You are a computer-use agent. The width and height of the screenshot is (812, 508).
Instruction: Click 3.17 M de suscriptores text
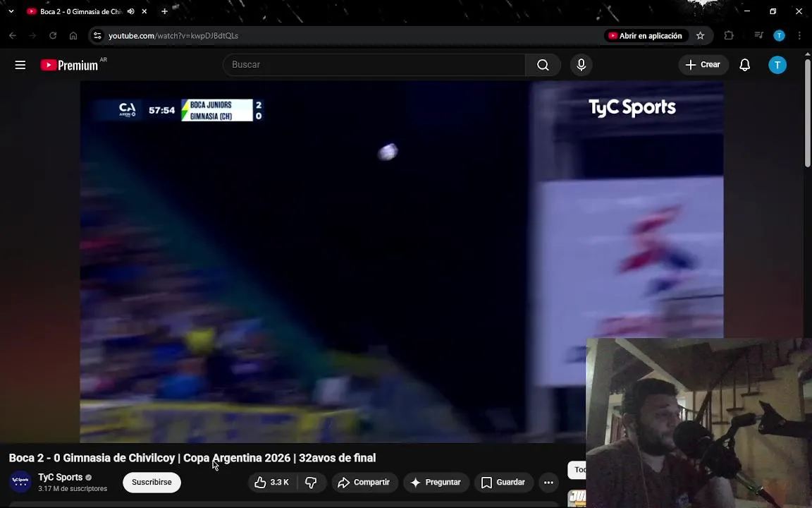73,489
